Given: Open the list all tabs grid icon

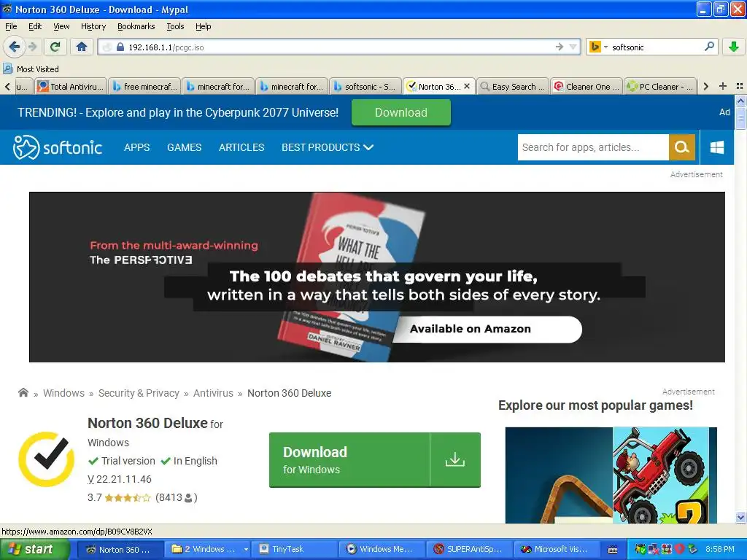Looking at the screenshot, I should coord(740,86).
